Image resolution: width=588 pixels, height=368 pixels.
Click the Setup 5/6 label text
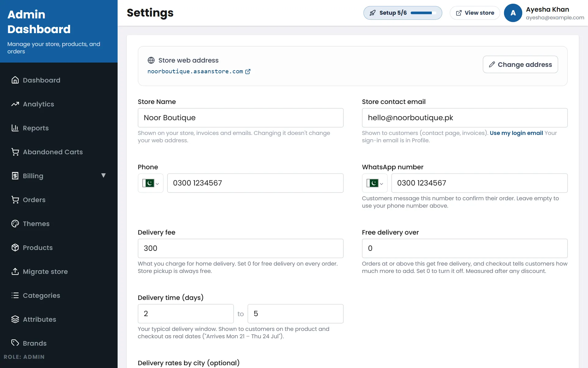point(393,13)
